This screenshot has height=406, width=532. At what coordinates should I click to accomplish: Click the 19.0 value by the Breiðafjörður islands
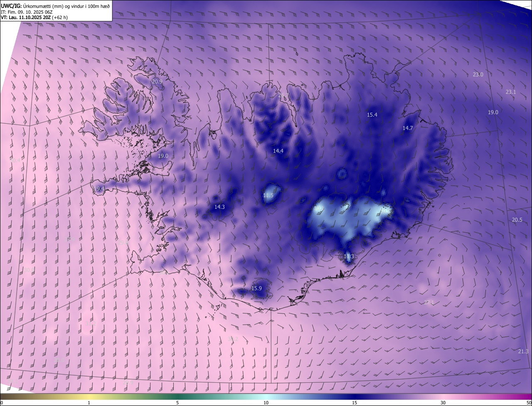[163, 156]
